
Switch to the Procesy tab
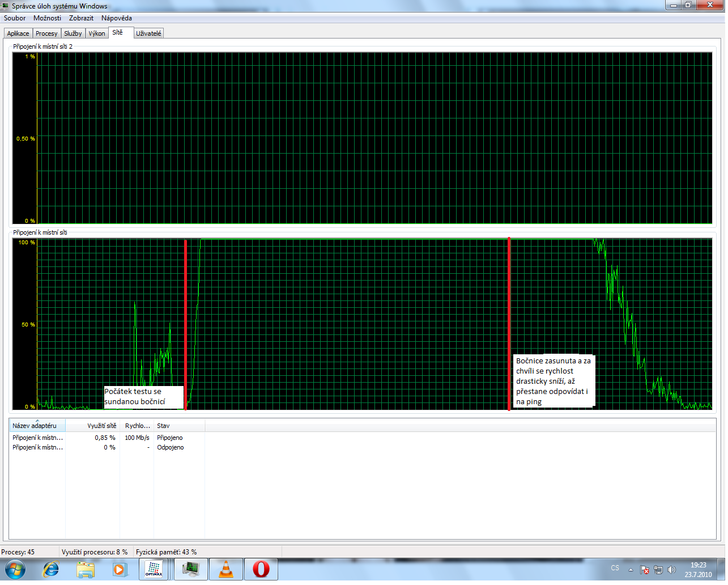pos(46,33)
